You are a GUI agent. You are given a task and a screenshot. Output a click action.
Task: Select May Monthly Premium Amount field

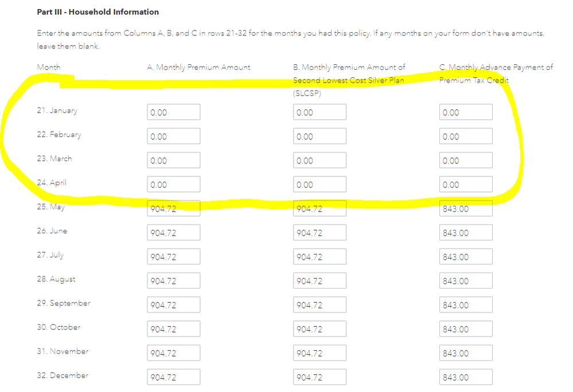pyautogui.click(x=173, y=209)
